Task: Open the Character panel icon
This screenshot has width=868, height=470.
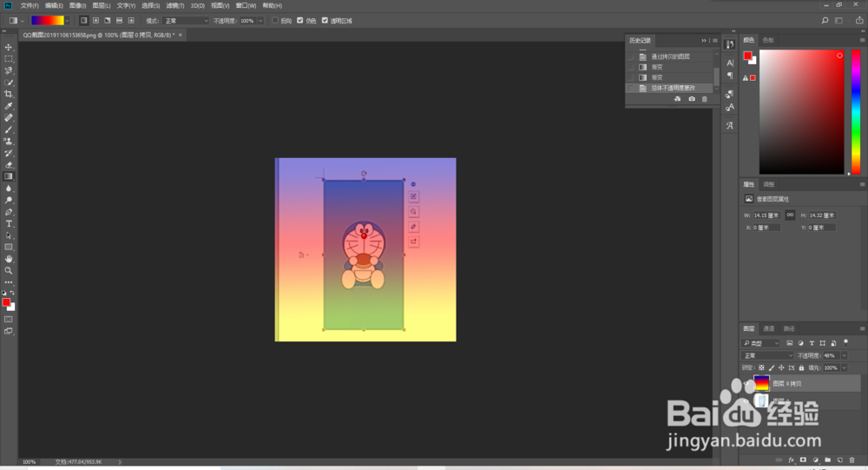Action: click(730, 63)
